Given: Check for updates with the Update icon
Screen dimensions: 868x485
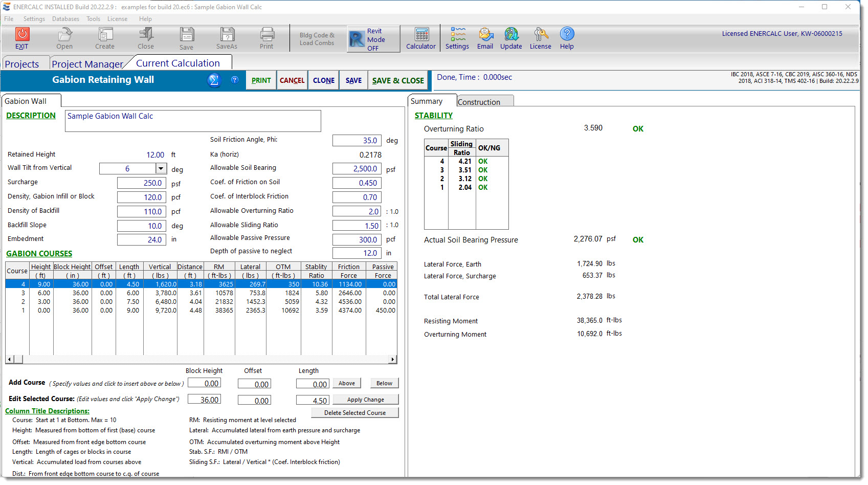Looking at the screenshot, I should click(510, 38).
